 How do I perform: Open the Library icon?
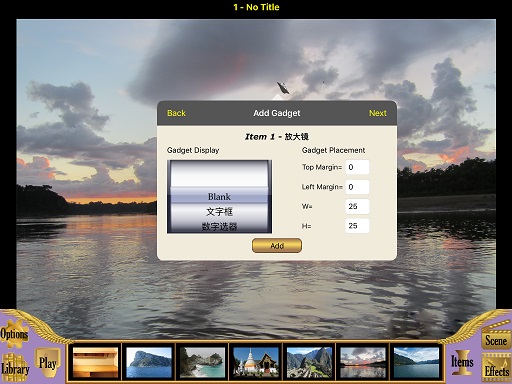[x=15, y=368]
